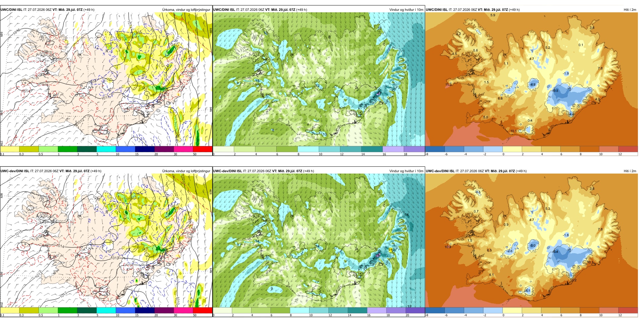Pick the violet 20 swatch in UWC-dev/DINI wind legend
The height and width of the screenshot is (322, 644).
point(415,310)
